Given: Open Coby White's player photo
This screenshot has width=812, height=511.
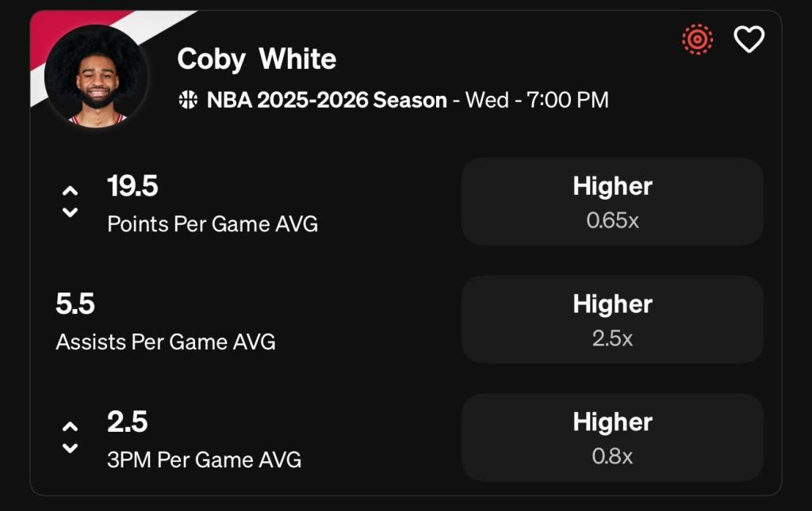Looking at the screenshot, I should (x=96, y=77).
